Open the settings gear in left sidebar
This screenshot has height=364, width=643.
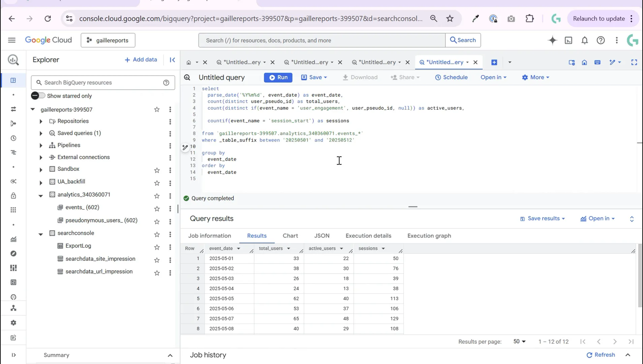(13, 323)
